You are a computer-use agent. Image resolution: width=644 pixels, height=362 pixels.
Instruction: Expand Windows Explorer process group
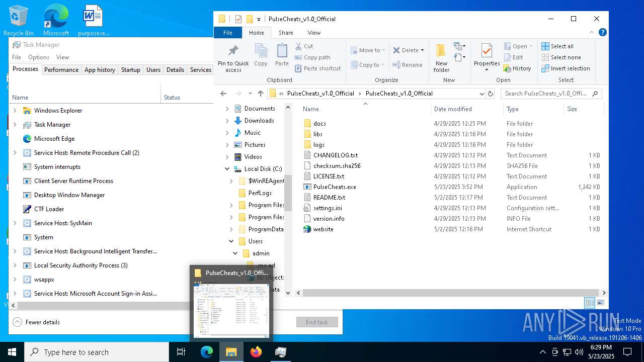15,111
